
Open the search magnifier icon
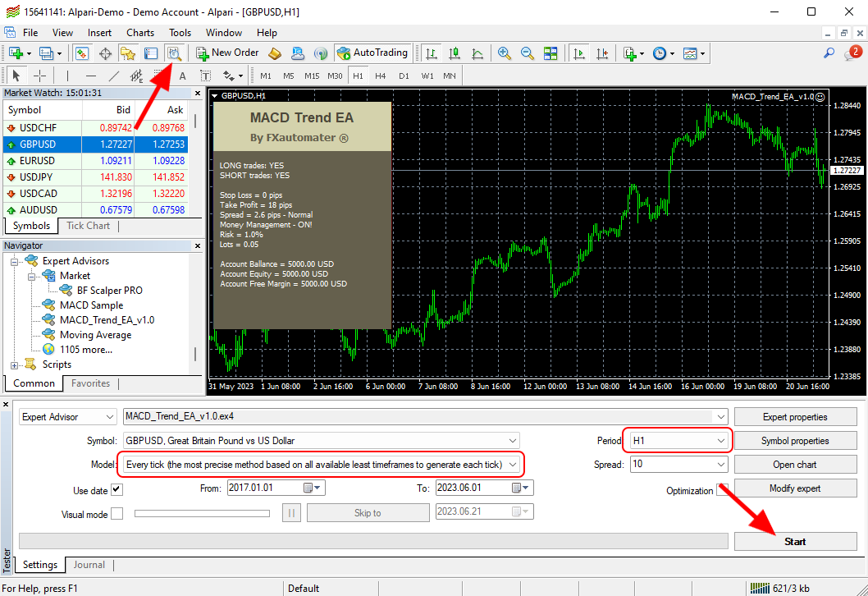pos(829,53)
